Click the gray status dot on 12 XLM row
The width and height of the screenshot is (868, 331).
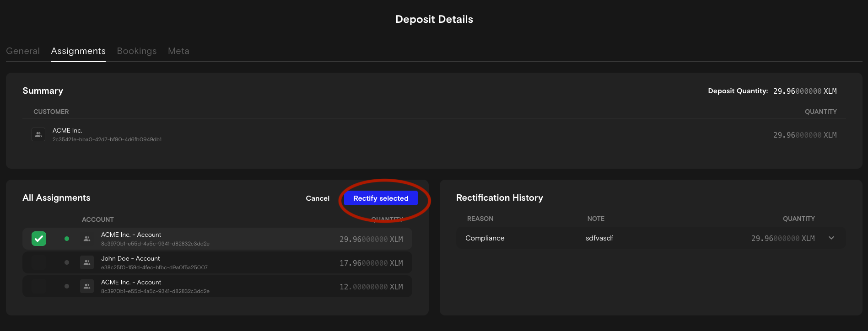pos(67,286)
